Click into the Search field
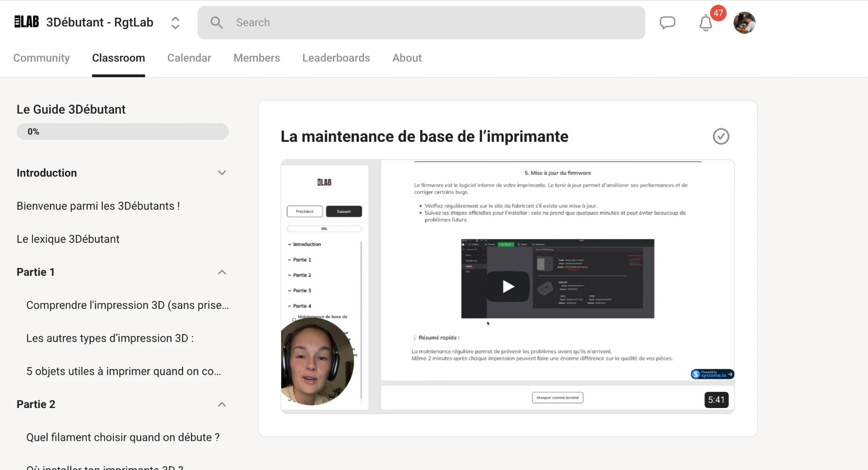Screen dimensions: 868x470 pyautogui.click(x=421, y=23)
